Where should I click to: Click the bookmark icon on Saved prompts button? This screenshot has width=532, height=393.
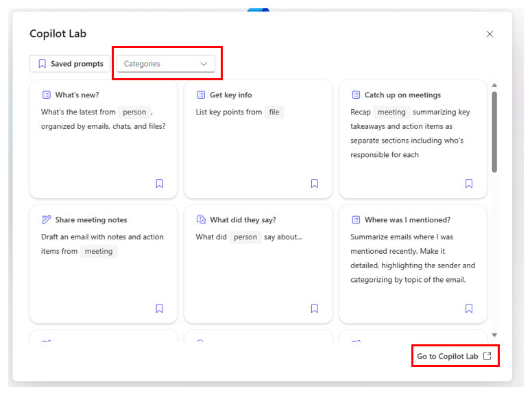coord(42,64)
